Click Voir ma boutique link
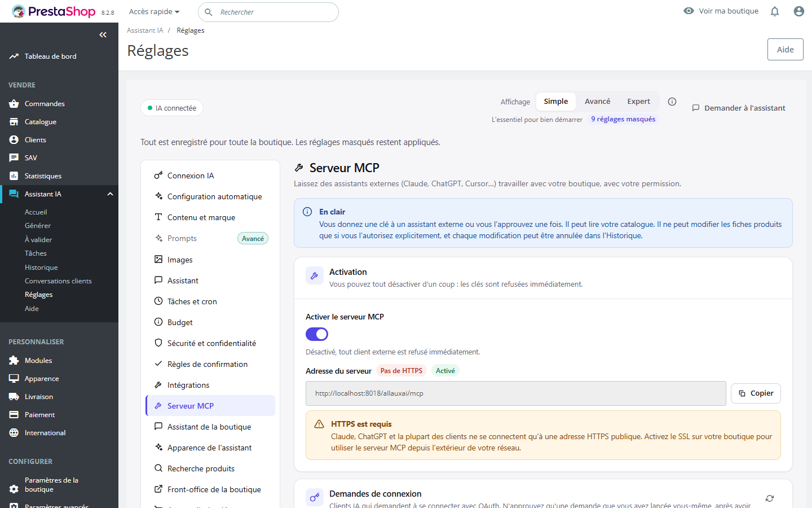Image resolution: width=812 pixels, height=508 pixels. (721, 11)
